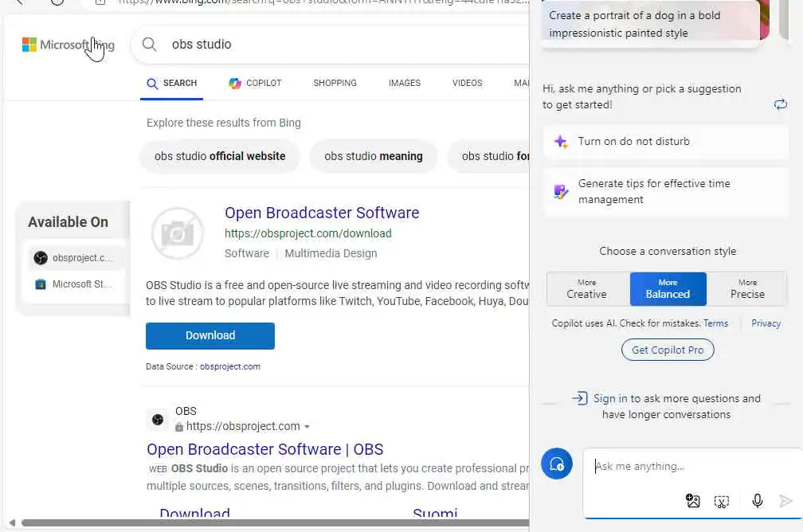Click the horizontal scrollbar track at page bottom

pyautogui.click(x=275, y=522)
